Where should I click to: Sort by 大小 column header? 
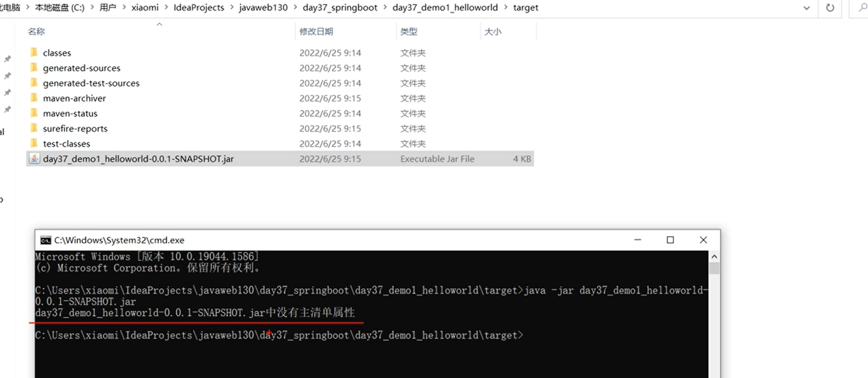493,32
